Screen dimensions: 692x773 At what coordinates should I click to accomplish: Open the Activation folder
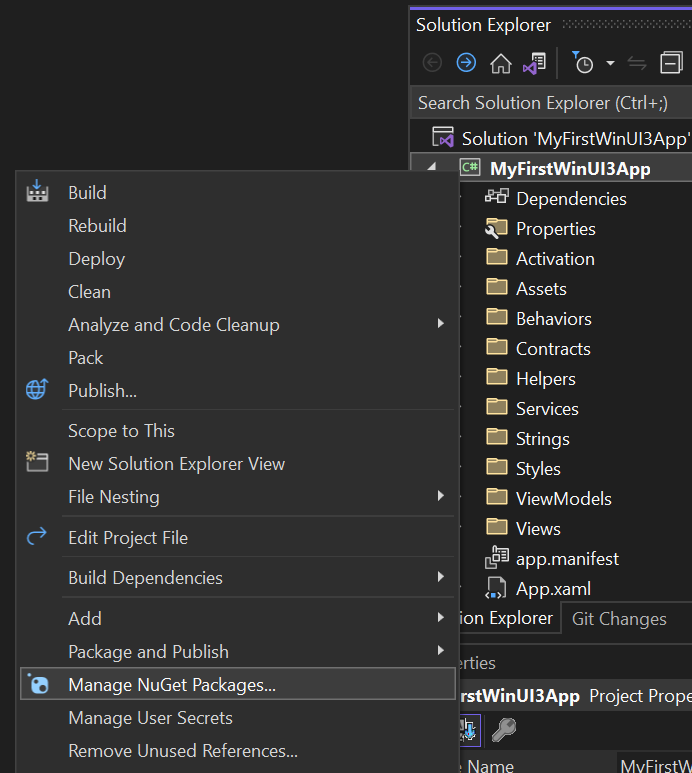click(x=555, y=259)
